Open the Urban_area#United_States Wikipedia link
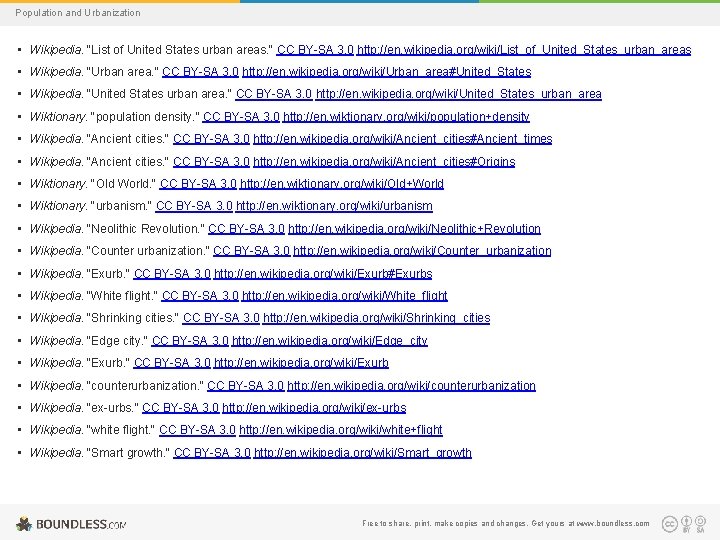 pyautogui.click(x=387, y=72)
